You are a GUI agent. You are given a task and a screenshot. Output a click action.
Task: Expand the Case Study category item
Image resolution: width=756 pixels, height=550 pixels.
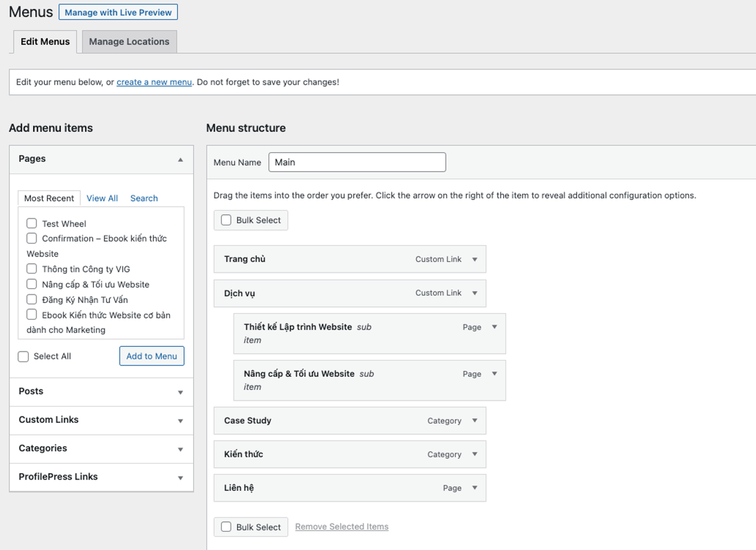474,421
